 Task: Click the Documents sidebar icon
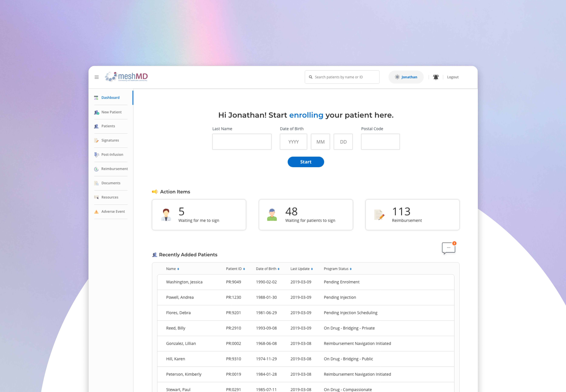tap(96, 183)
